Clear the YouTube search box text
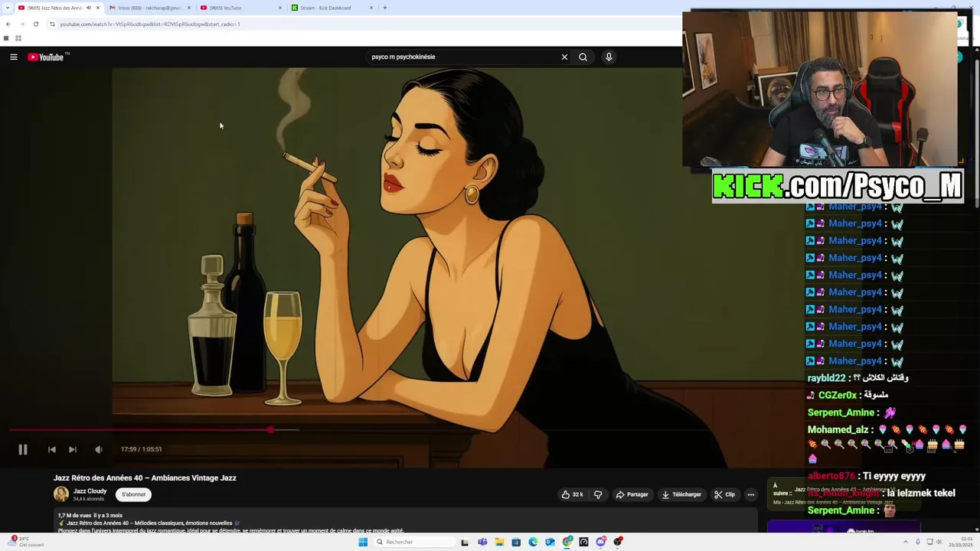This screenshot has height=551, width=980. [x=564, y=57]
